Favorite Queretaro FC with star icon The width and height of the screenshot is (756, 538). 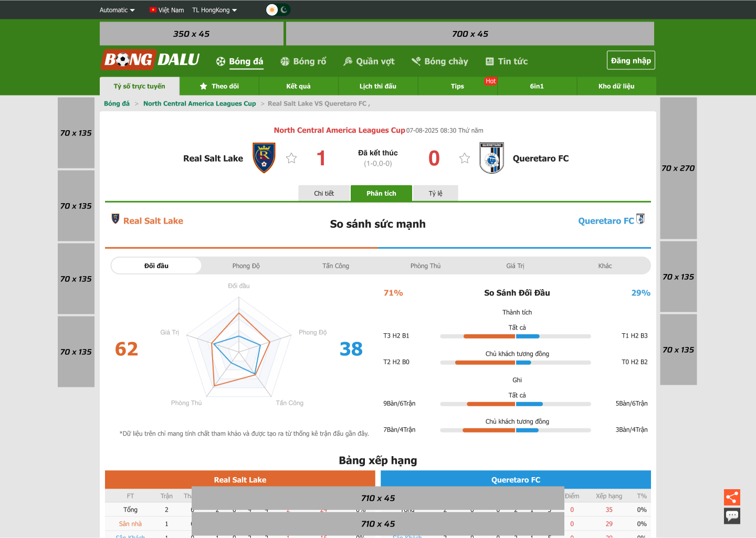tap(465, 158)
